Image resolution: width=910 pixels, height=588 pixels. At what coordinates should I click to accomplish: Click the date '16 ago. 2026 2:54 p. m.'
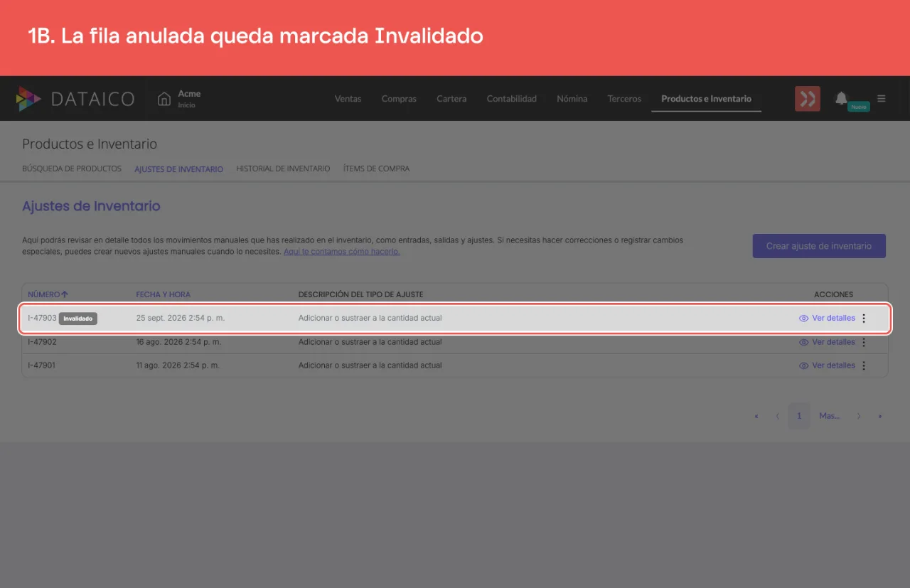click(x=178, y=342)
